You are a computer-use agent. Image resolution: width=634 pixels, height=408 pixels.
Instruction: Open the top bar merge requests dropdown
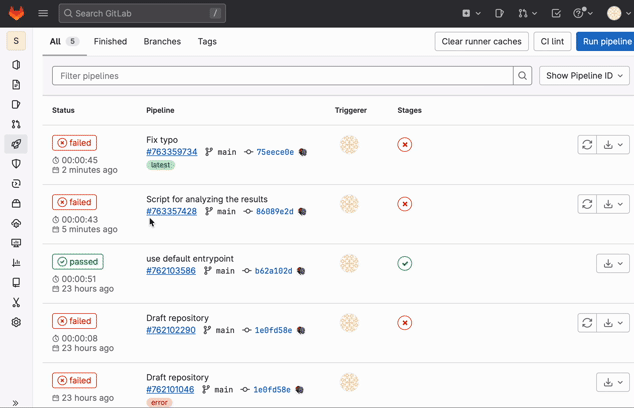(527, 13)
